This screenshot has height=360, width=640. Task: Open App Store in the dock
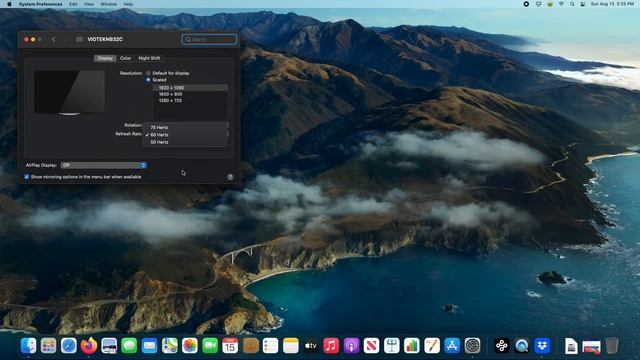(452, 346)
